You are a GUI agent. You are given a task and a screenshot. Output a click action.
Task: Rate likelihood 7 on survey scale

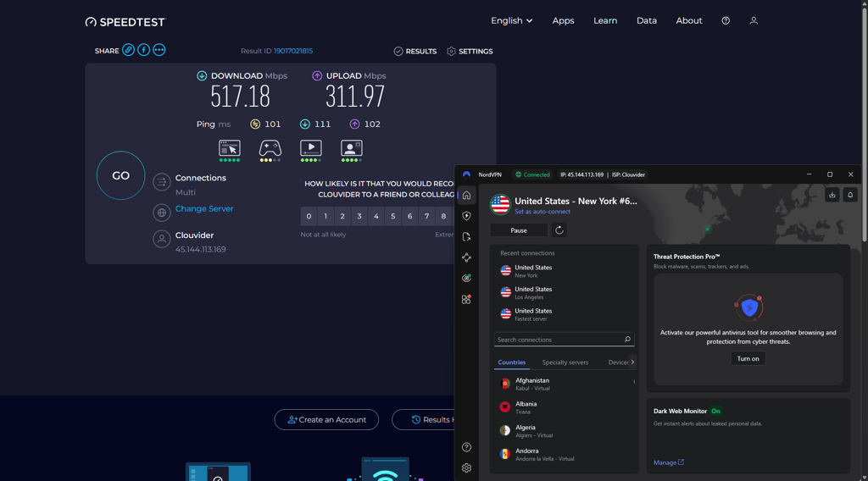[427, 216]
